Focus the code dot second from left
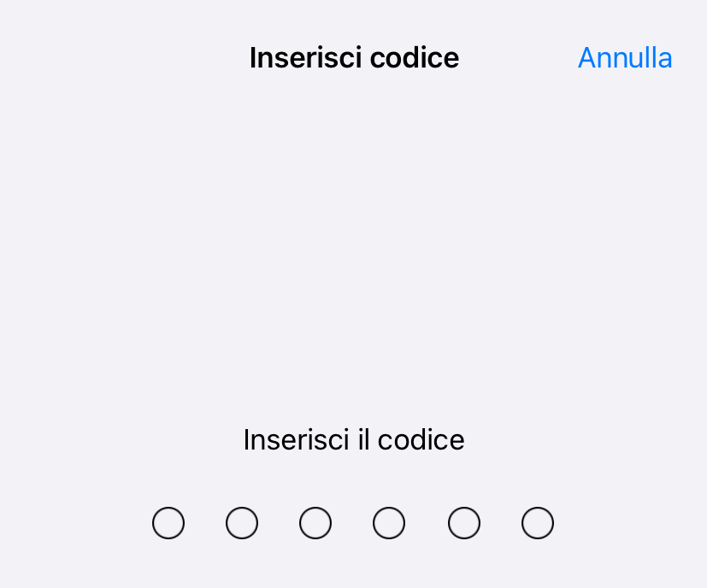This screenshot has height=588, width=707. point(242,523)
